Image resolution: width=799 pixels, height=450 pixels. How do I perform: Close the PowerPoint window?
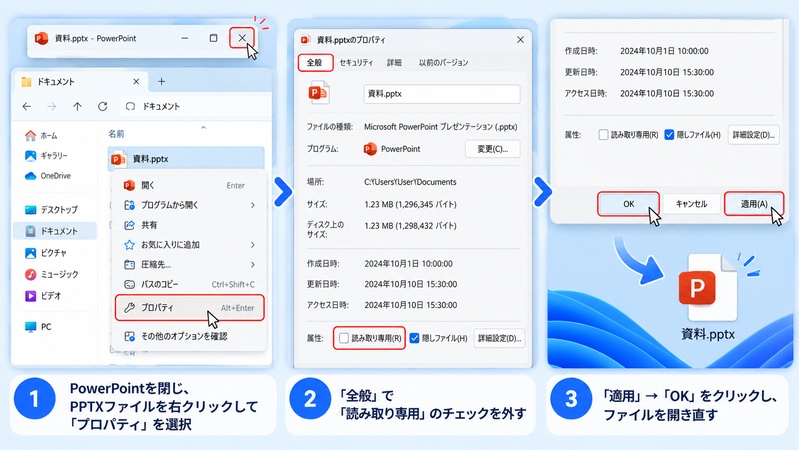click(x=242, y=38)
